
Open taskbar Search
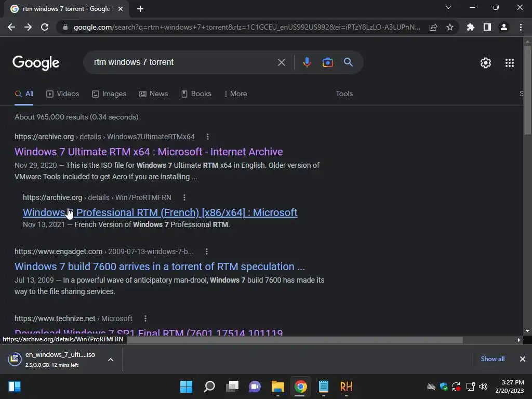(x=209, y=387)
